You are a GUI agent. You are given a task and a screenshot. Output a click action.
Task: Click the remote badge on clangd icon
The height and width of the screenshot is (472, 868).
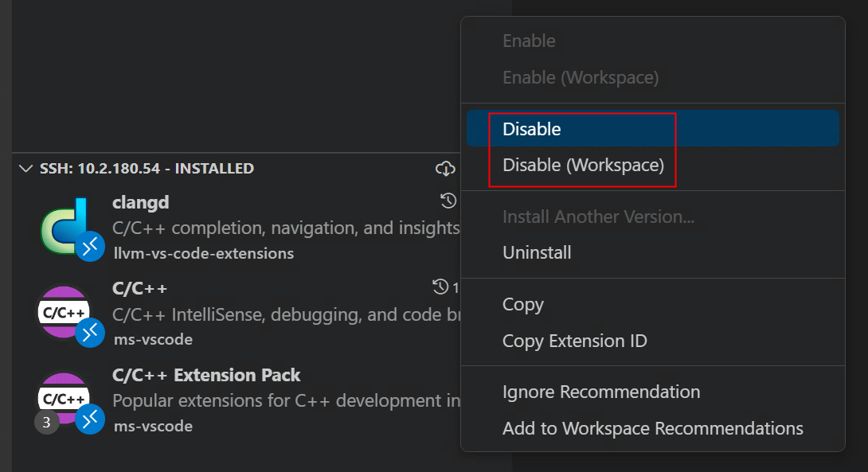point(91,247)
